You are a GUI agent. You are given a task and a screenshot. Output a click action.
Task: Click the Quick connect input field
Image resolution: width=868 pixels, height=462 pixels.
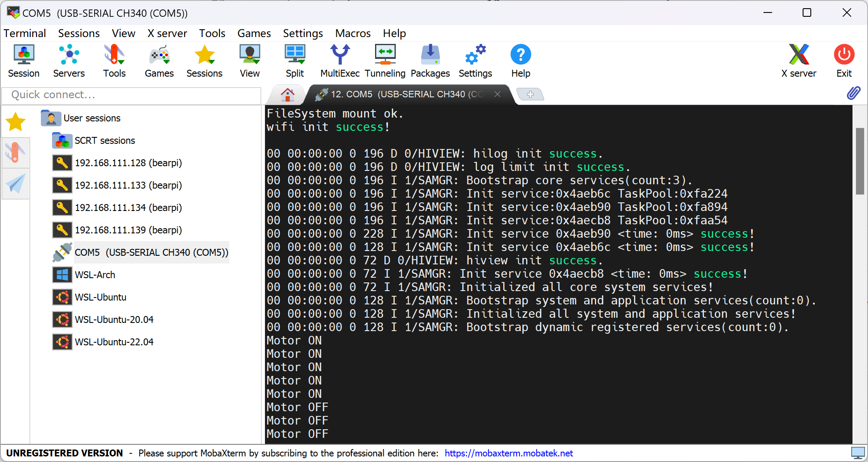click(x=131, y=95)
